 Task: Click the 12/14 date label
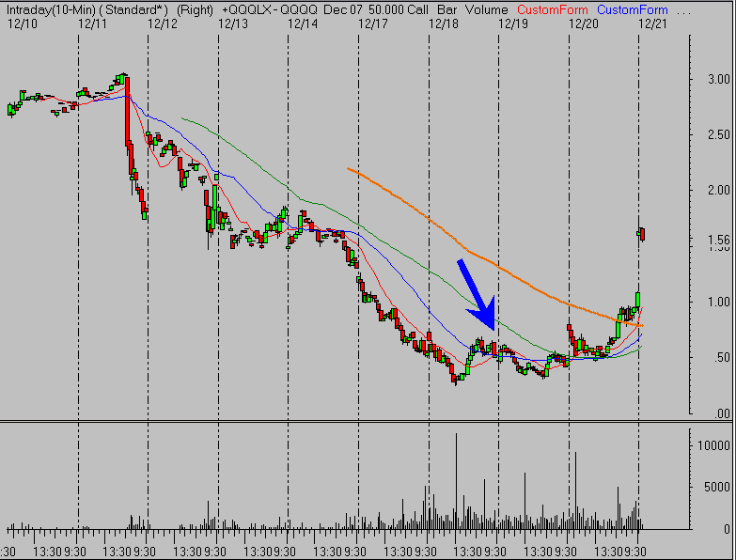303,23
